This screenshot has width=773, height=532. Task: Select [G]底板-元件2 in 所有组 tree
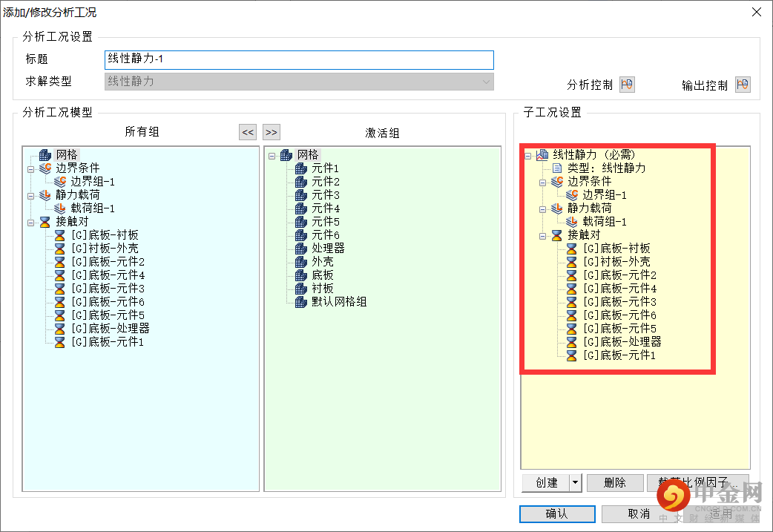108,262
